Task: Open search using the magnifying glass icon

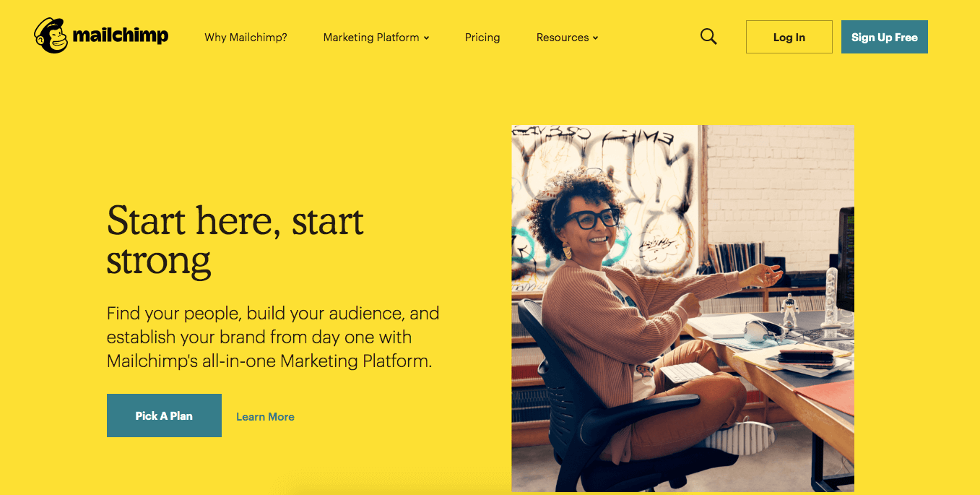Action: (x=708, y=36)
